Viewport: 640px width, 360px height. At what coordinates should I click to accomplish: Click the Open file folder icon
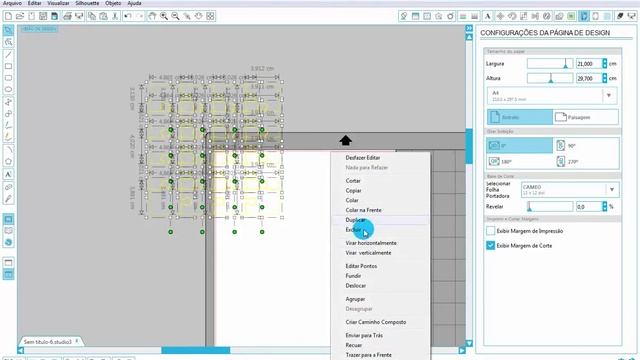coord(20,16)
